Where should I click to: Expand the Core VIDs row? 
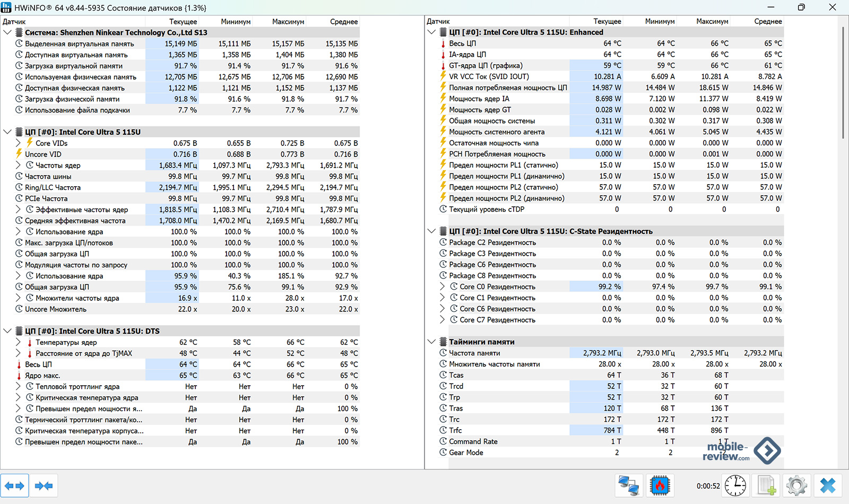(x=18, y=143)
